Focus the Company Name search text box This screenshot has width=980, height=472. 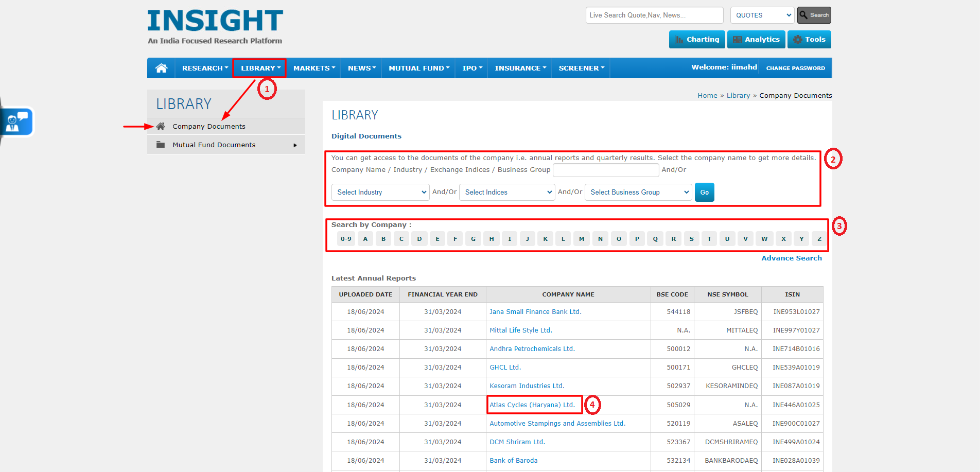click(x=606, y=170)
